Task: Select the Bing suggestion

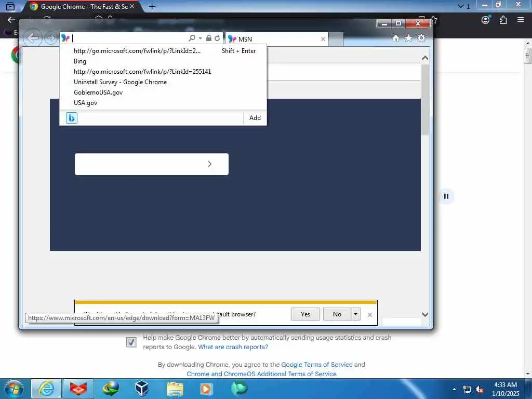Action: 163,61
